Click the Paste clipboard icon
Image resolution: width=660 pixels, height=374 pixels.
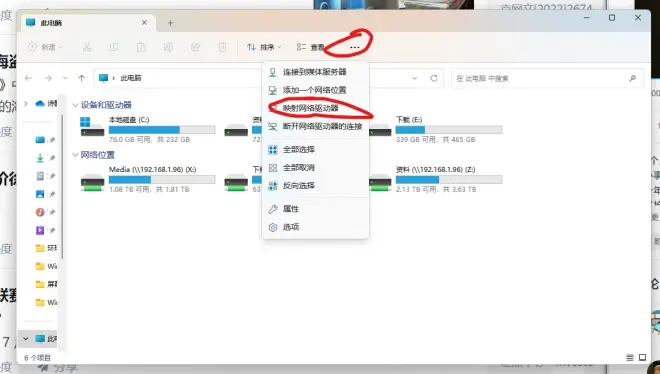tap(141, 47)
